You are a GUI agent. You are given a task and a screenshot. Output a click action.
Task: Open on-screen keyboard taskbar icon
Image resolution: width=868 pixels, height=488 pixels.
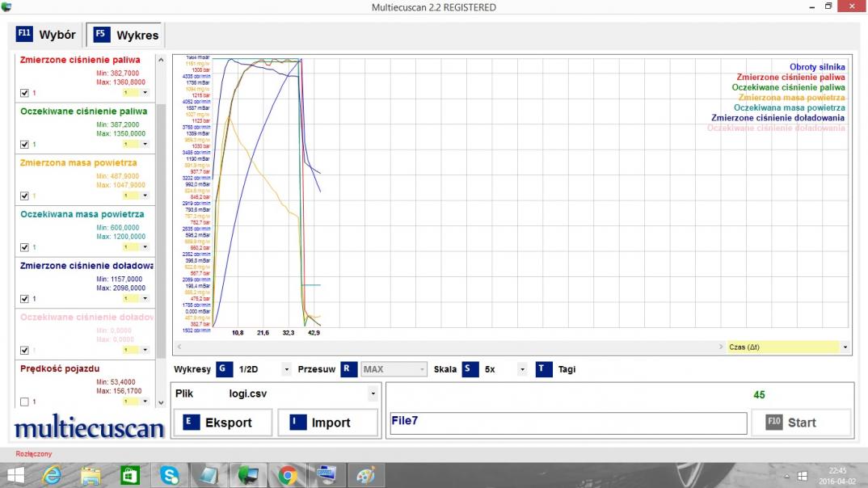(x=327, y=475)
